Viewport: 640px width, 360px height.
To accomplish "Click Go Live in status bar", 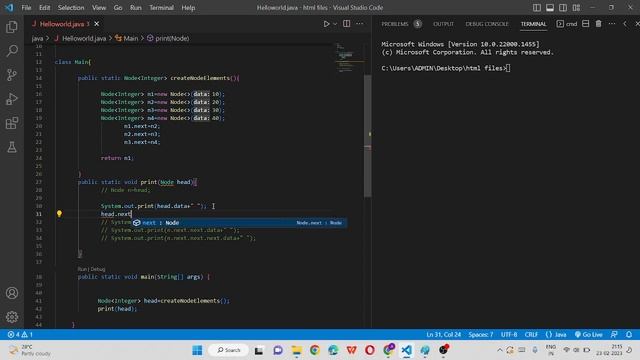I will coord(588,334).
